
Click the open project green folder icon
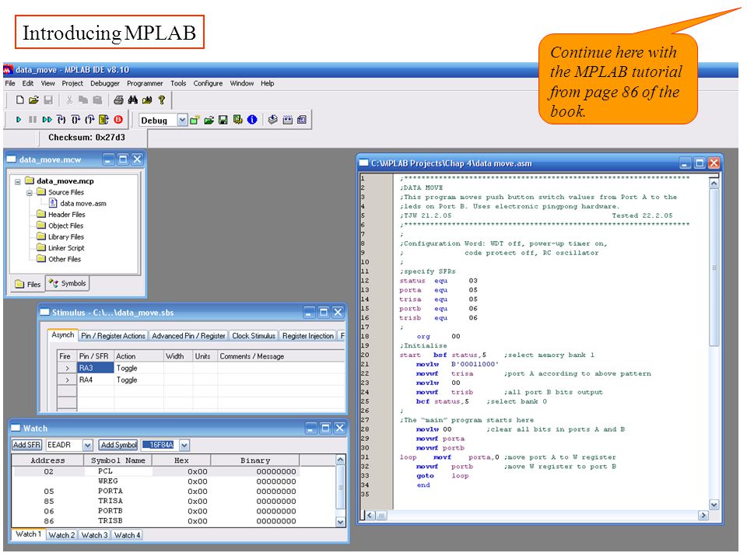(x=209, y=120)
